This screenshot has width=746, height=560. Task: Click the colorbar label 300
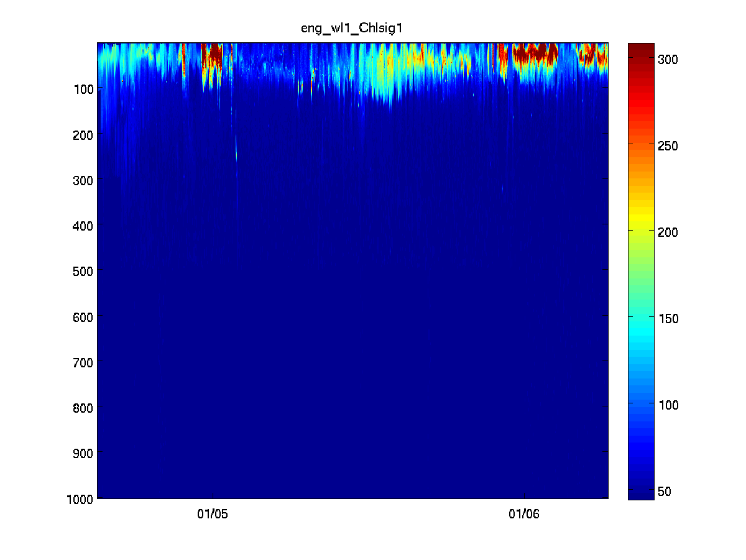tap(667, 59)
